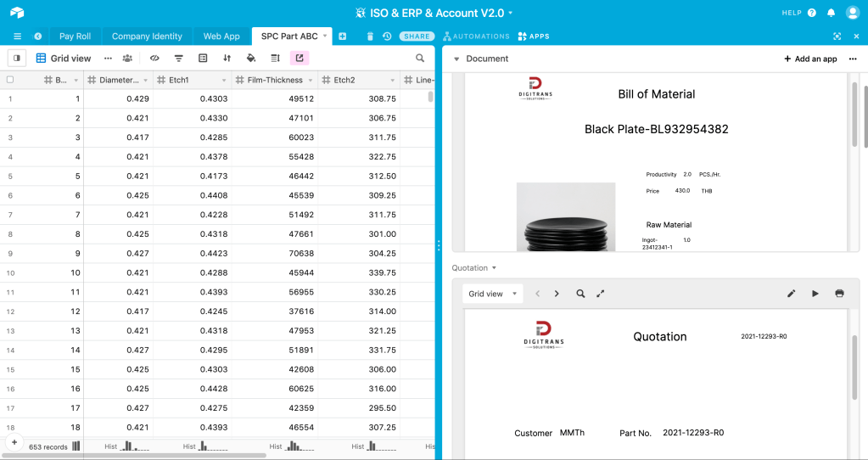This screenshot has width=868, height=460.
Task: Open the filter records tool
Action: [178, 59]
